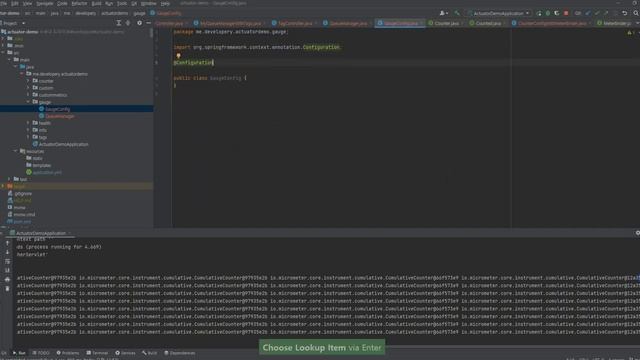Image resolution: width=640 pixels, height=360 pixels.
Task: Expand the counter package folder arrow
Action: 28,81
